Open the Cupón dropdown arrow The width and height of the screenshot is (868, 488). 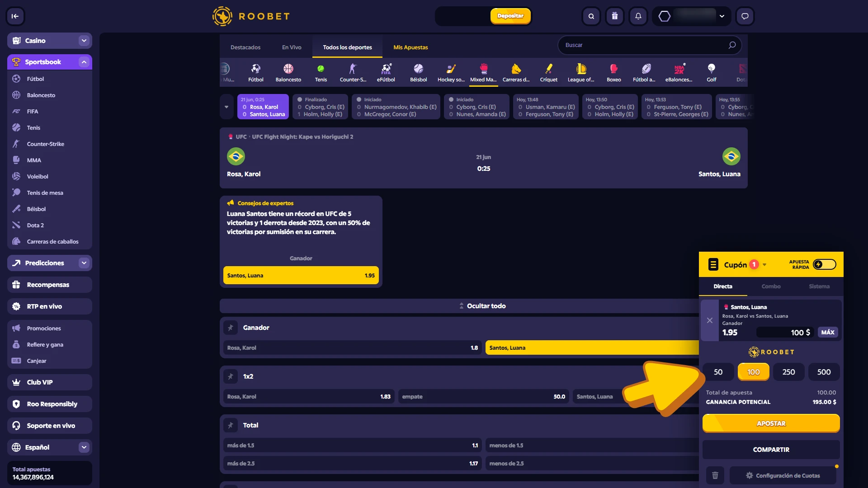pos(764,265)
